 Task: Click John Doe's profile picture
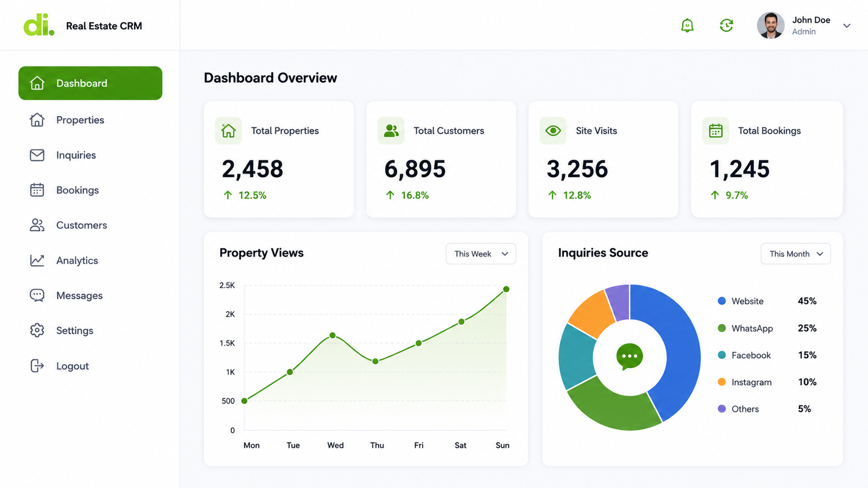tap(771, 25)
